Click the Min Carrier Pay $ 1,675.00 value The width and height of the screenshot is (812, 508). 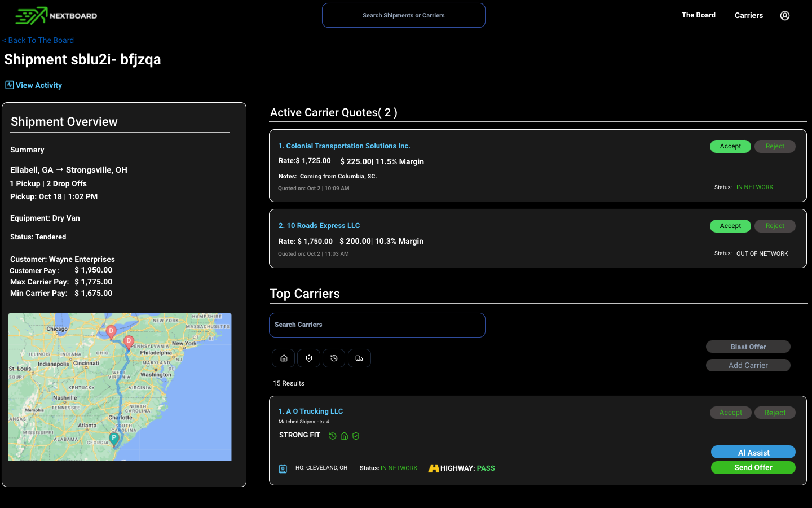click(x=94, y=293)
